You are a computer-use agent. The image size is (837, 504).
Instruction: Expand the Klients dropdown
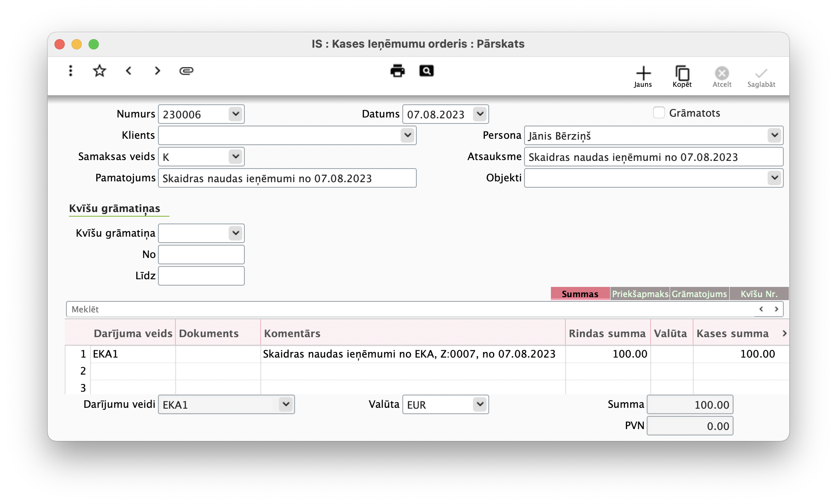(x=407, y=135)
